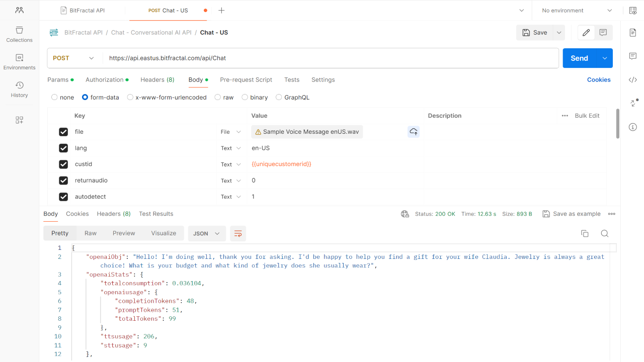Open the comments icon beside the pencil
644x362 pixels.
(x=603, y=33)
